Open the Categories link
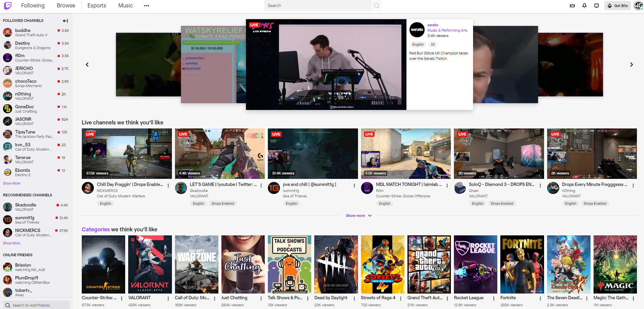Viewport: 644px width, 309px height. (x=96, y=229)
